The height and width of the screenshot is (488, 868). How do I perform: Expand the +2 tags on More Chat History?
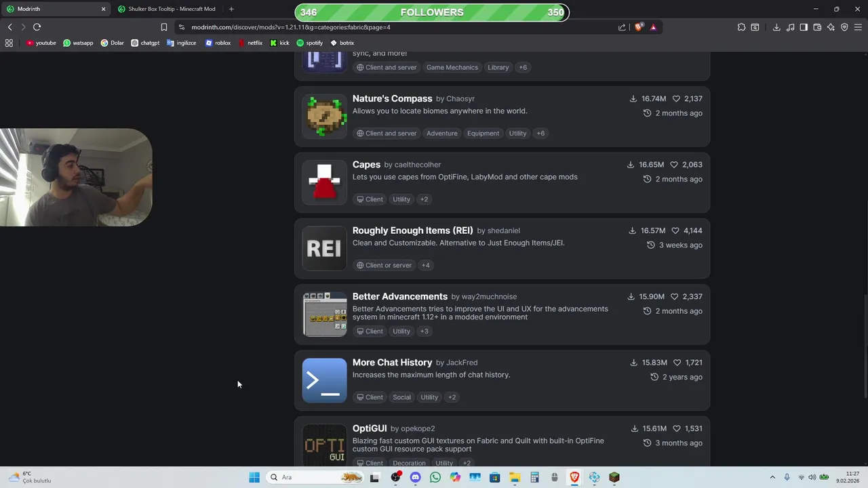452,397
